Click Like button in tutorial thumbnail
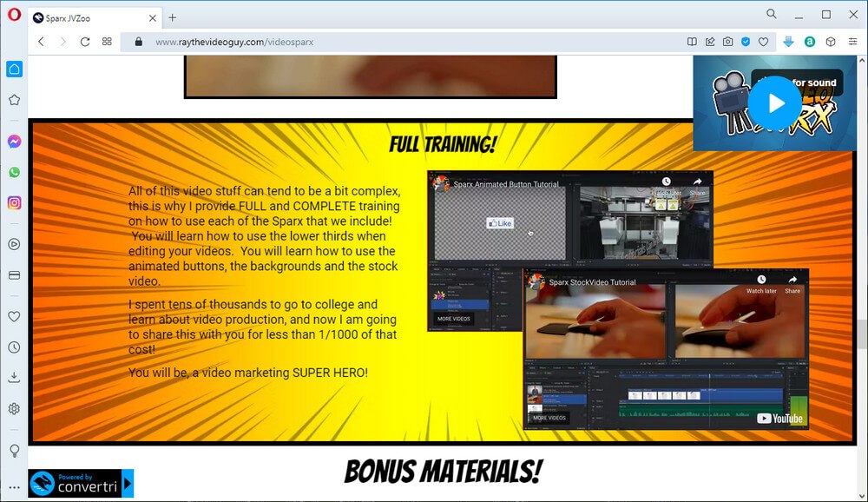The height and width of the screenshot is (502, 868). (500, 222)
